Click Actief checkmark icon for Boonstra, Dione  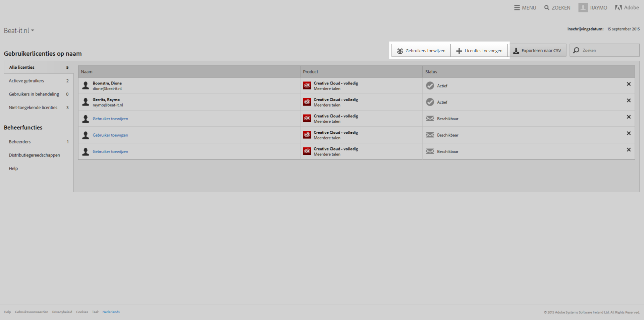430,86
